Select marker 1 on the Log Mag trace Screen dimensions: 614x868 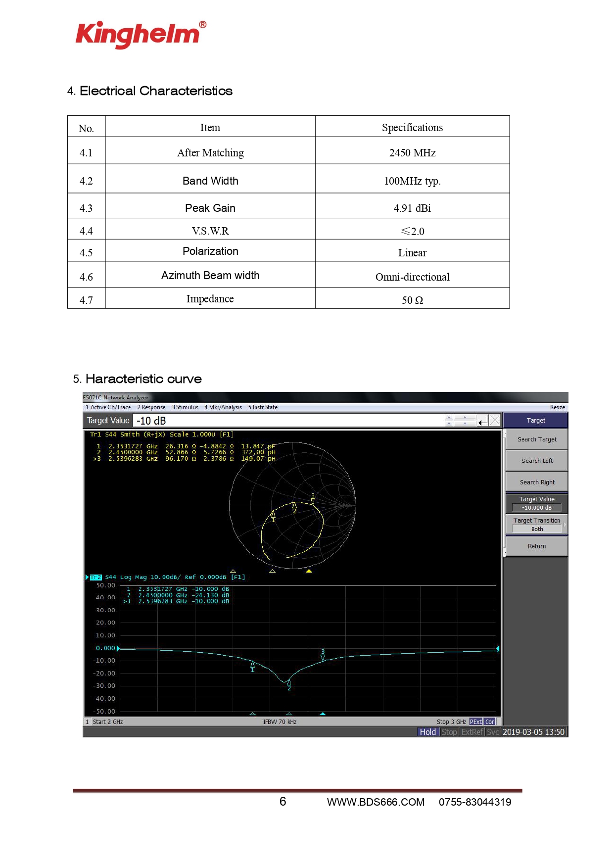click(x=252, y=666)
